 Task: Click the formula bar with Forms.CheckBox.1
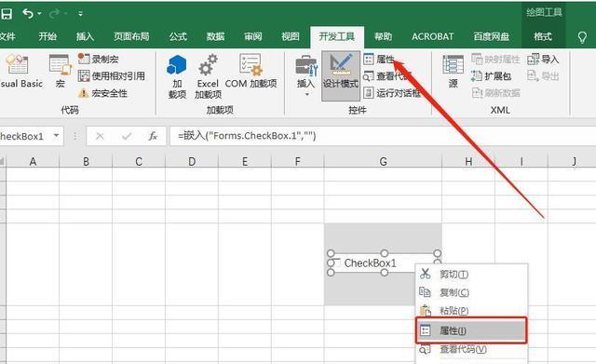(x=383, y=136)
